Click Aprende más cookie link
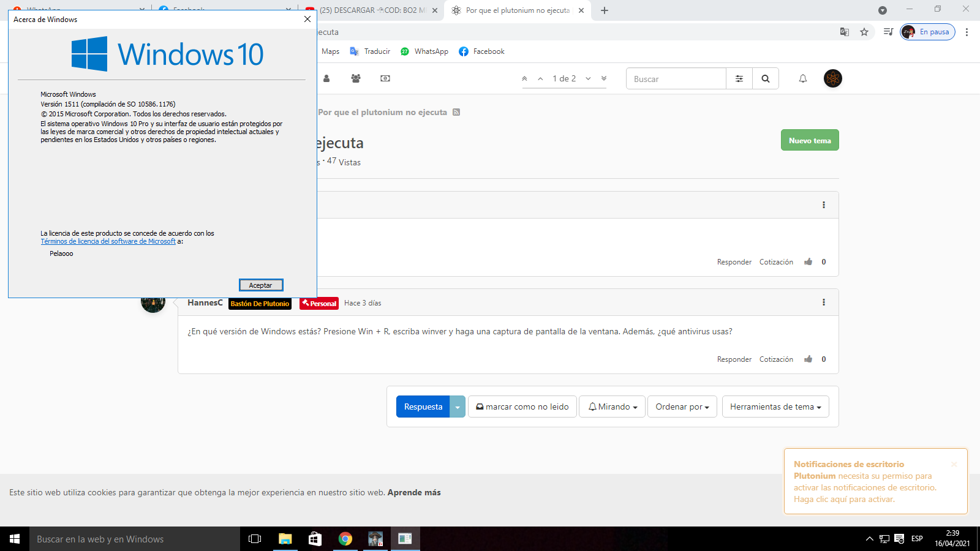This screenshot has width=980, height=551. coord(414,492)
